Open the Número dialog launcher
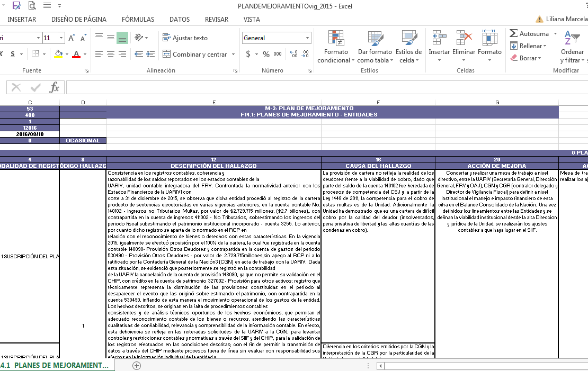588x371 pixels. click(x=310, y=70)
